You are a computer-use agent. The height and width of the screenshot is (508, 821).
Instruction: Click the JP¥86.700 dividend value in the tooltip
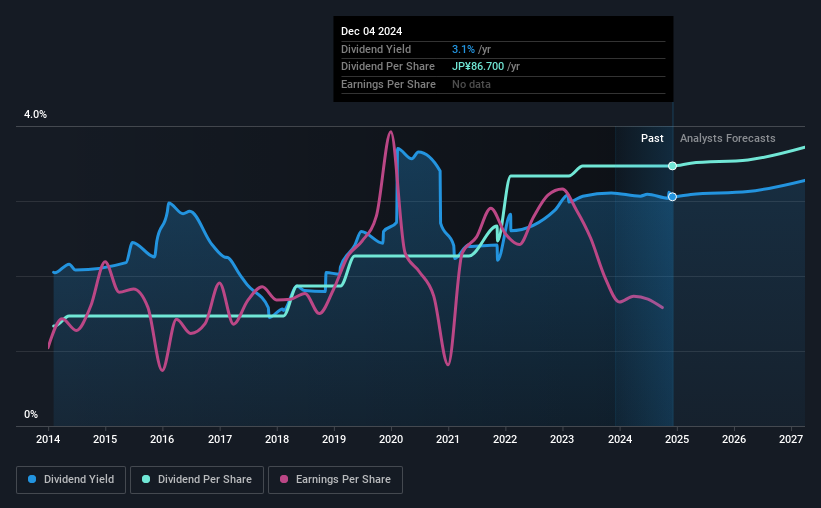478,67
